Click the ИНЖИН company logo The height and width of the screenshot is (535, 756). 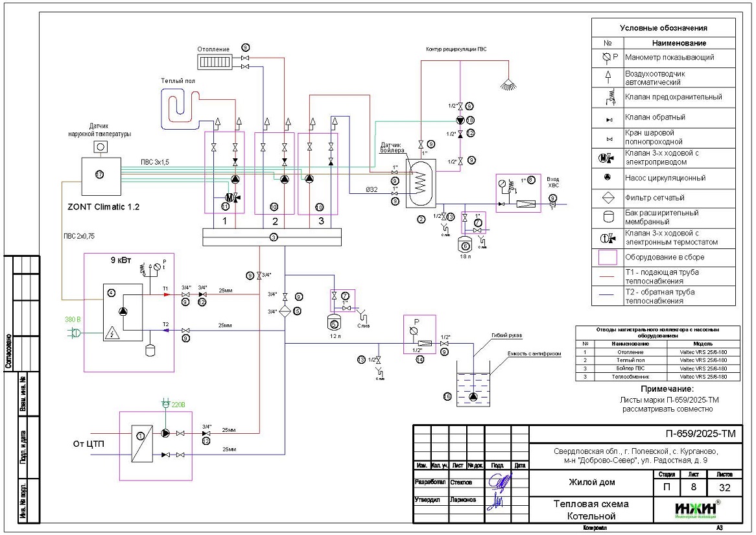(696, 509)
